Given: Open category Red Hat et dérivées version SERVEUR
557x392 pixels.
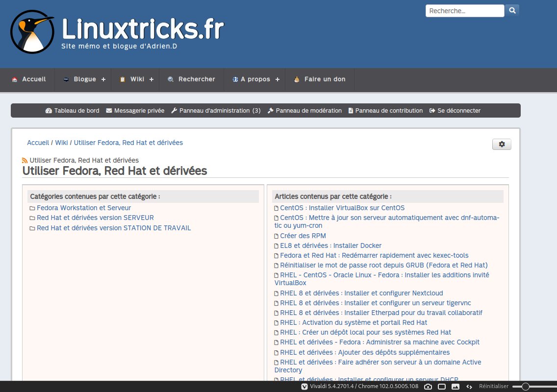Looking at the screenshot, I should [95, 218].
